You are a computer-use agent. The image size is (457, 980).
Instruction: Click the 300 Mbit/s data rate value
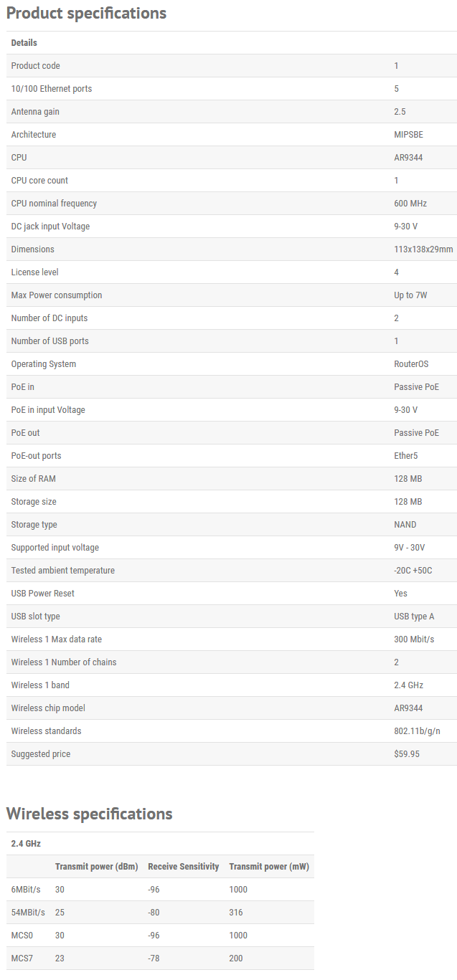(414, 639)
